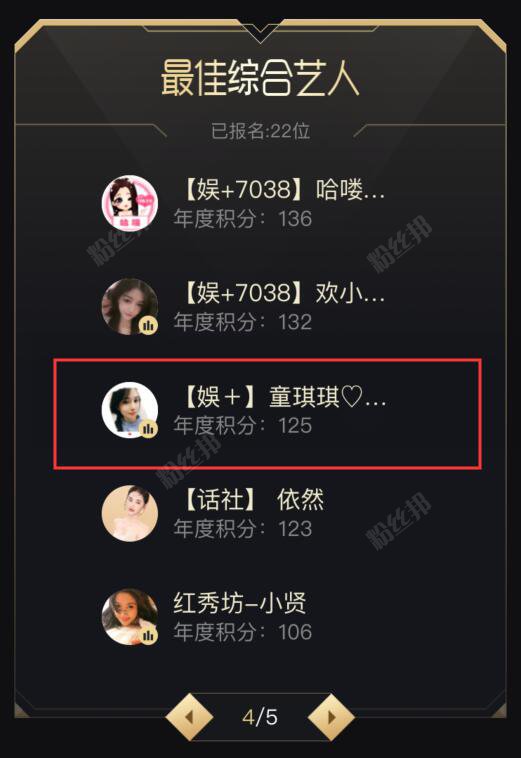Open avatar of 欢小 contestant
The height and width of the screenshot is (758, 521).
click(x=130, y=306)
